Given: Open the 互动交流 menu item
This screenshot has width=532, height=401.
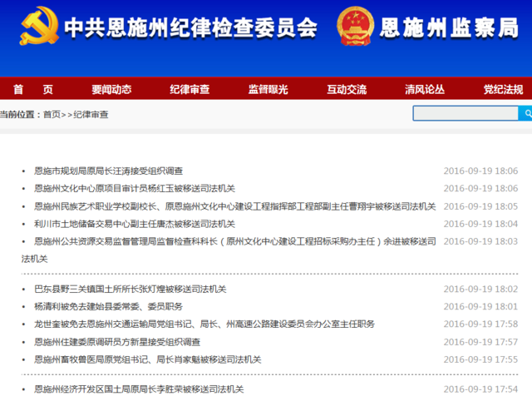Looking at the screenshot, I should 347,89.
